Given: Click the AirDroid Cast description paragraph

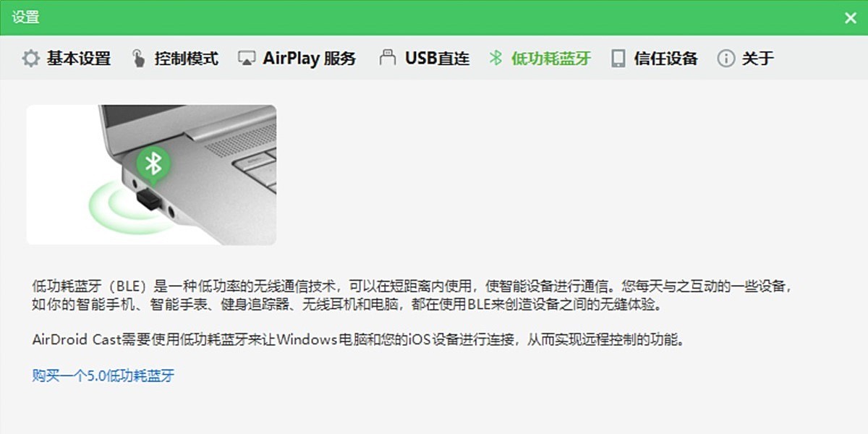Looking at the screenshot, I should pyautogui.click(x=358, y=339).
